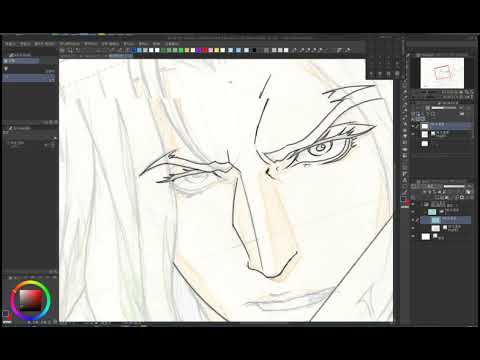Pick the red swatch in the top color bar
The width and height of the screenshot is (480, 360).
(x=205, y=50)
